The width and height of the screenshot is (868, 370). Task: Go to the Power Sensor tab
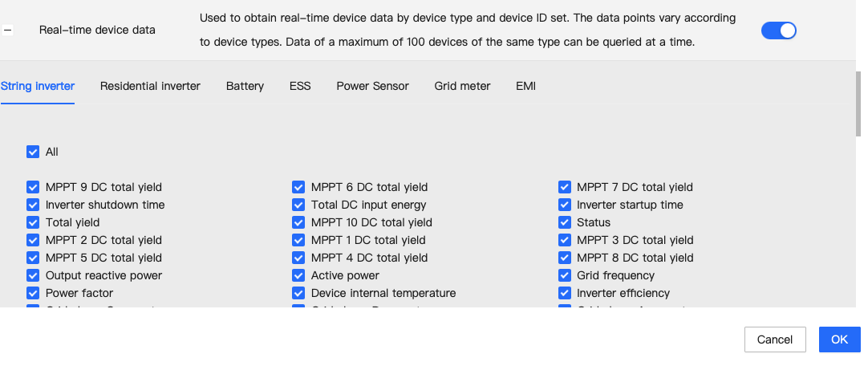tap(372, 86)
